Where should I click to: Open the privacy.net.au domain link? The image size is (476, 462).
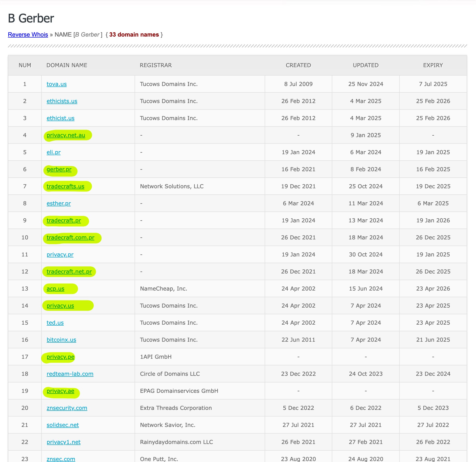click(66, 135)
